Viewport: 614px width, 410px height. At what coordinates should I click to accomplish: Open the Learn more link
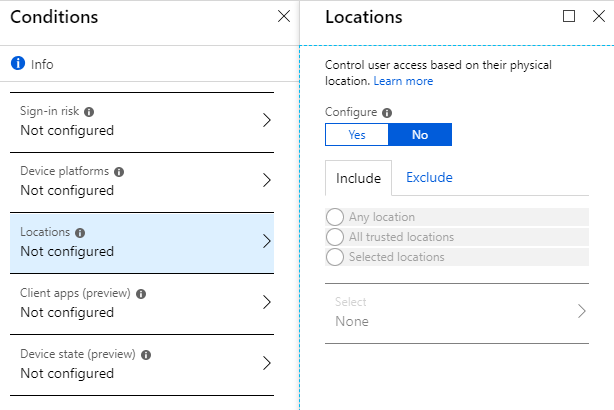[x=403, y=81]
